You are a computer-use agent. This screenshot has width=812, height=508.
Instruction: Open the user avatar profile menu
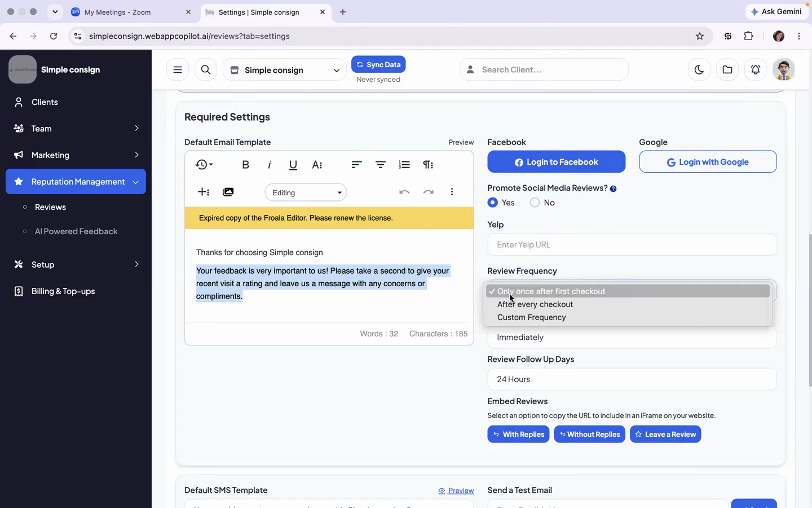tap(784, 69)
